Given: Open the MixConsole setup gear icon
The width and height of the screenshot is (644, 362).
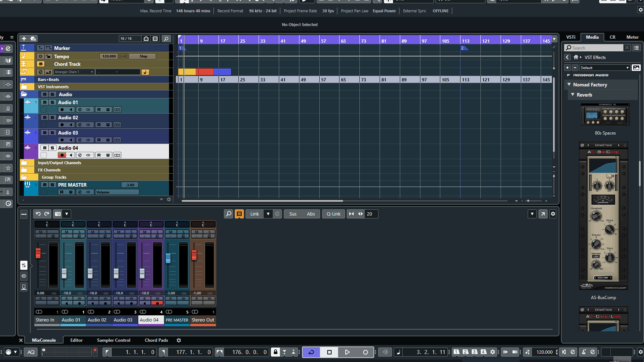Looking at the screenshot, I should tap(553, 214).
